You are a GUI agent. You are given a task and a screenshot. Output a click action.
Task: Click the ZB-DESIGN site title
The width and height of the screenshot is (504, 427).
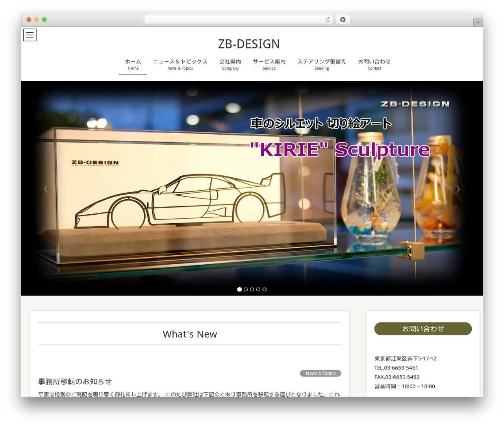pos(249,44)
